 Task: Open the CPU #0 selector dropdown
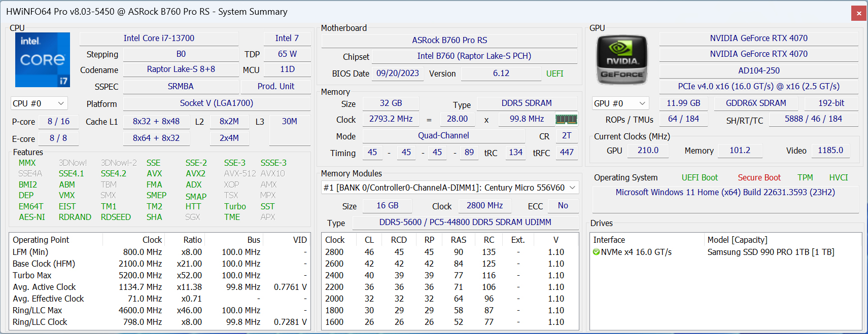[39, 103]
